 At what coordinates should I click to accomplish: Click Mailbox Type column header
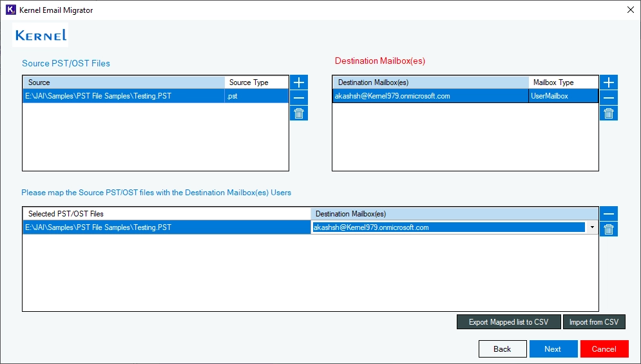click(x=563, y=82)
